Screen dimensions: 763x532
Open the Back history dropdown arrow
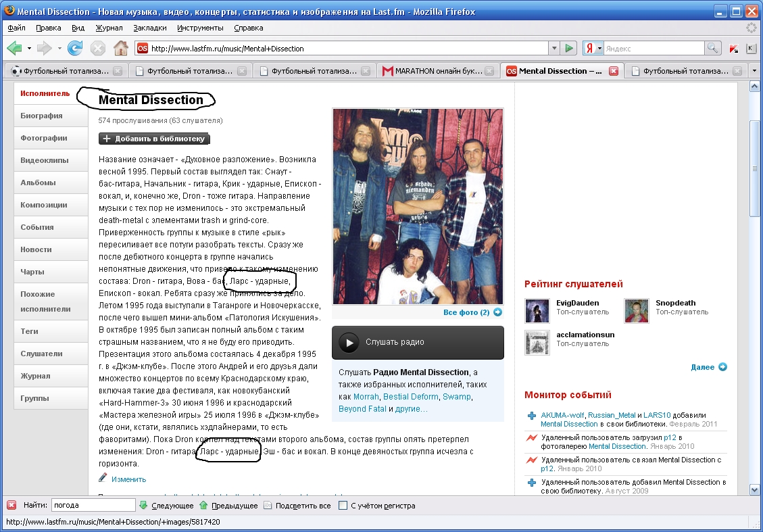tap(29, 48)
